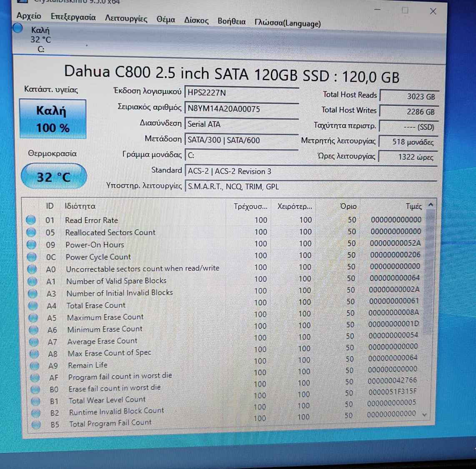Click the status icon of Average Erase Count
This screenshot has width=476, height=469.
tap(34, 342)
